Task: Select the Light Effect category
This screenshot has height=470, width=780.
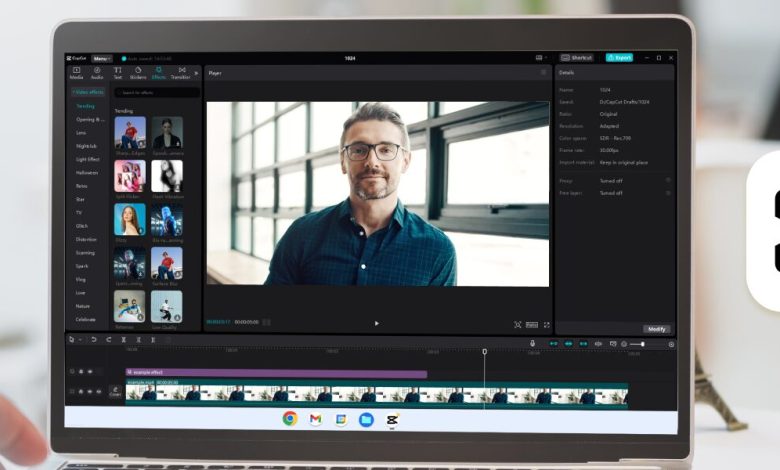Action: click(x=88, y=159)
